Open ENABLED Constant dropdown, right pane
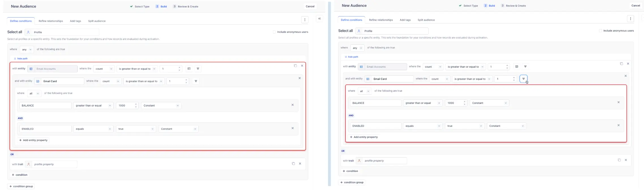The image size is (644, 194). 506,126
